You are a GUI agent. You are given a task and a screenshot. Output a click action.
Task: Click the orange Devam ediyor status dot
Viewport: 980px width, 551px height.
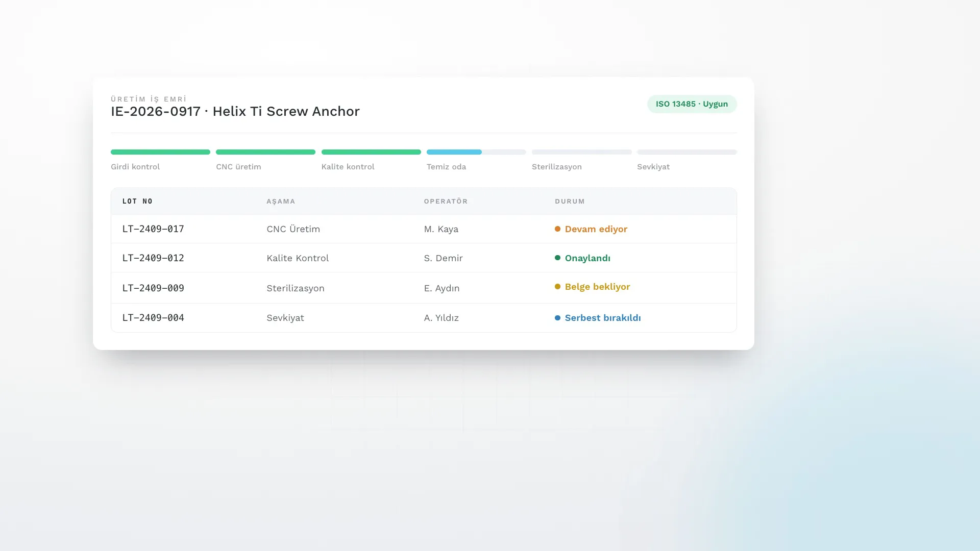point(557,229)
